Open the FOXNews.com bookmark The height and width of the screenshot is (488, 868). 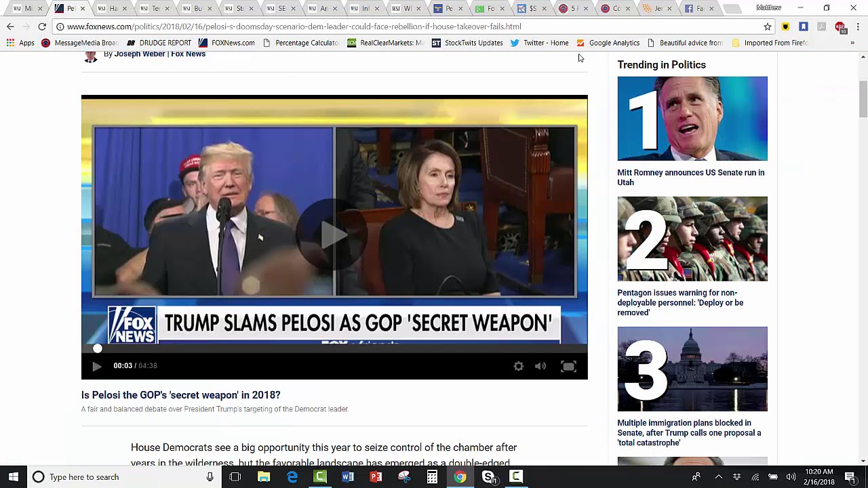click(x=226, y=43)
